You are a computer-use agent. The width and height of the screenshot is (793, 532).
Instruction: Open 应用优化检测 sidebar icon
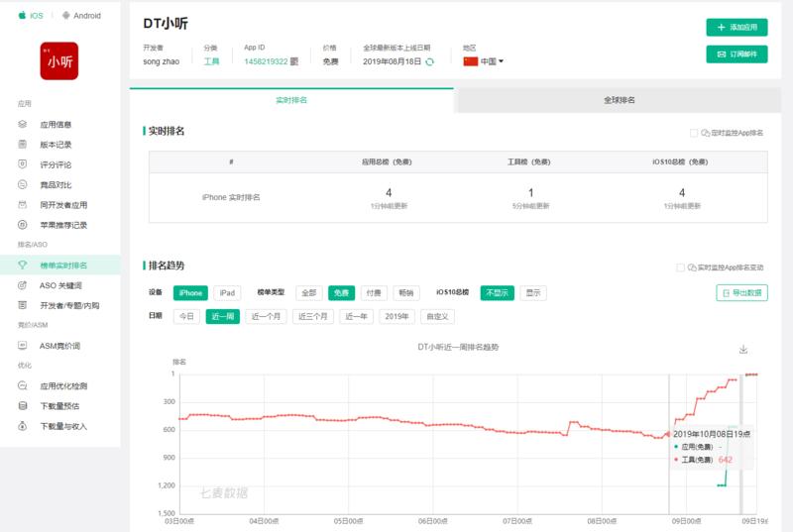point(22,385)
